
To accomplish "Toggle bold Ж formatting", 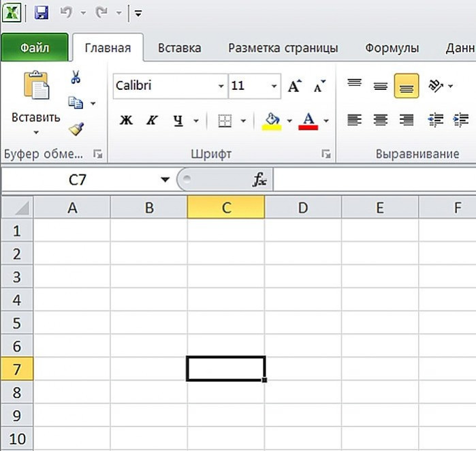I will (x=126, y=121).
